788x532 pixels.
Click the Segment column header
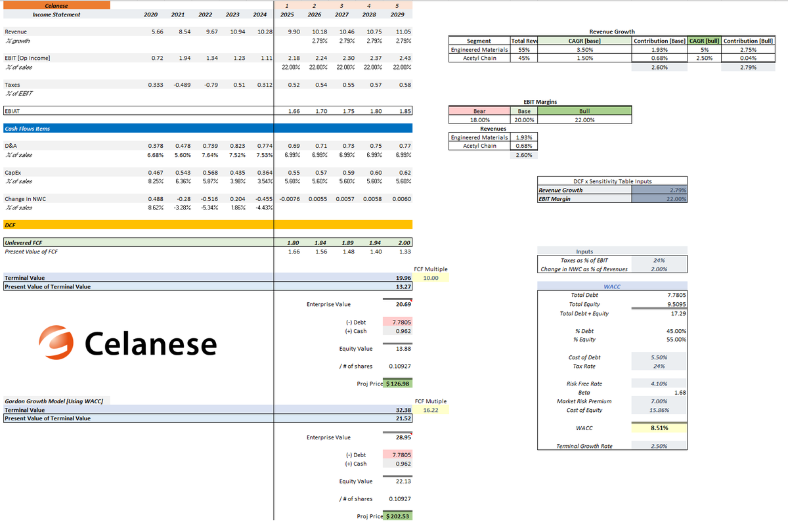tap(479, 41)
